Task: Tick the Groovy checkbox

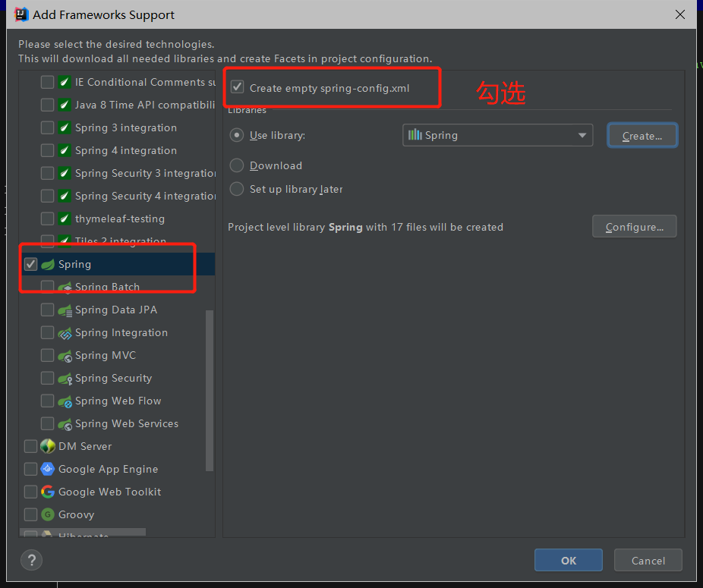Action: click(30, 514)
